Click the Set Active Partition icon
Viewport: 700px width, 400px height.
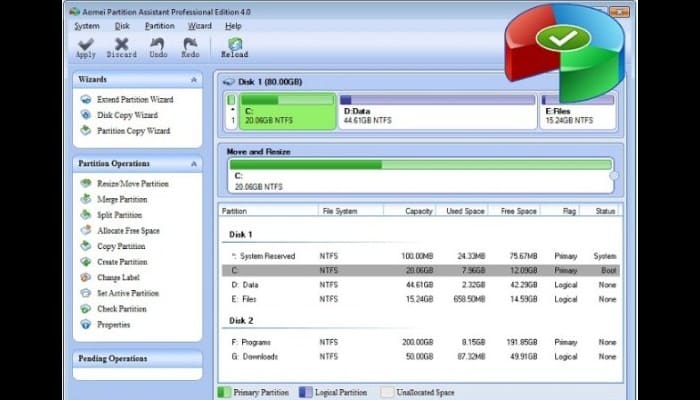point(86,293)
